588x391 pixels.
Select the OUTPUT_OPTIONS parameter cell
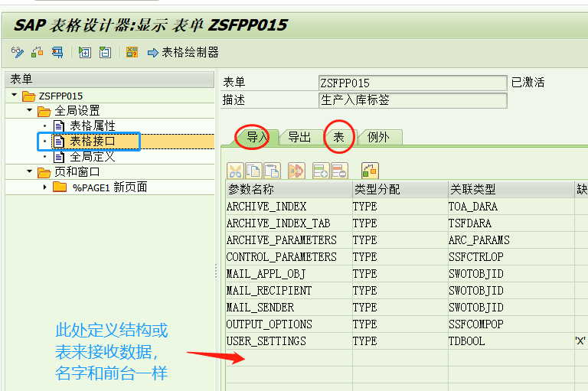(x=289, y=324)
